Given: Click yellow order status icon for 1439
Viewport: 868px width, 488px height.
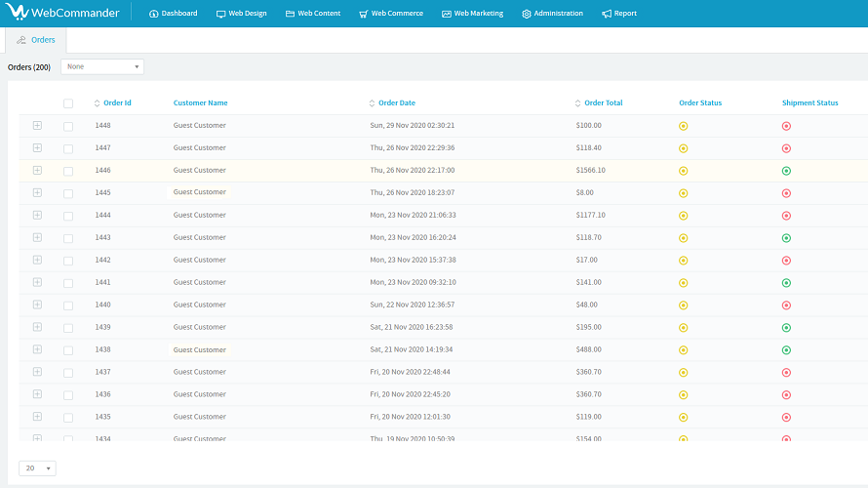Looking at the screenshot, I should click(683, 328).
